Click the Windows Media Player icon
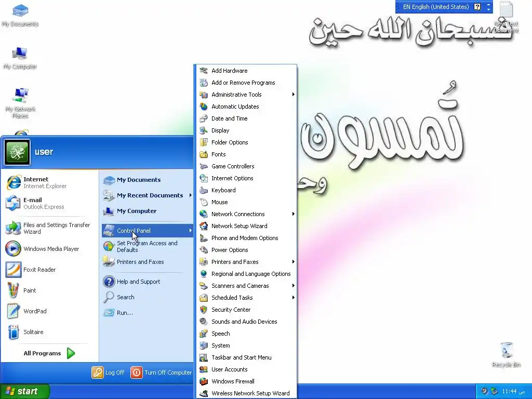This screenshot has width=532, height=399. pyautogui.click(x=14, y=249)
